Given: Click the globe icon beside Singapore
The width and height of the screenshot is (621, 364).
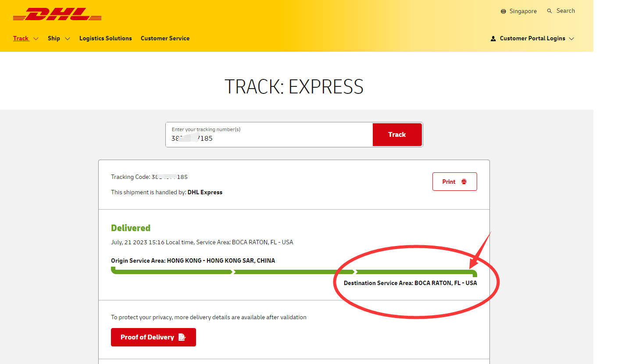Looking at the screenshot, I should (x=503, y=11).
